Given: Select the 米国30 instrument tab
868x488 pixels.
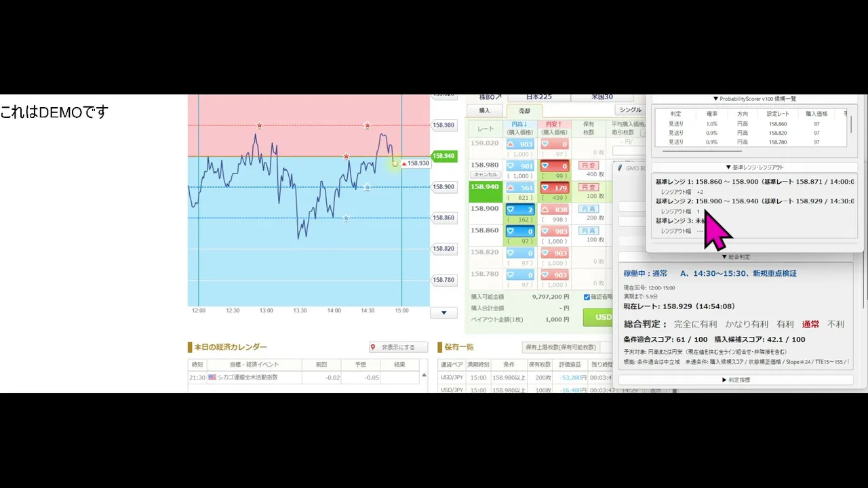Looking at the screenshot, I should 602,97.
